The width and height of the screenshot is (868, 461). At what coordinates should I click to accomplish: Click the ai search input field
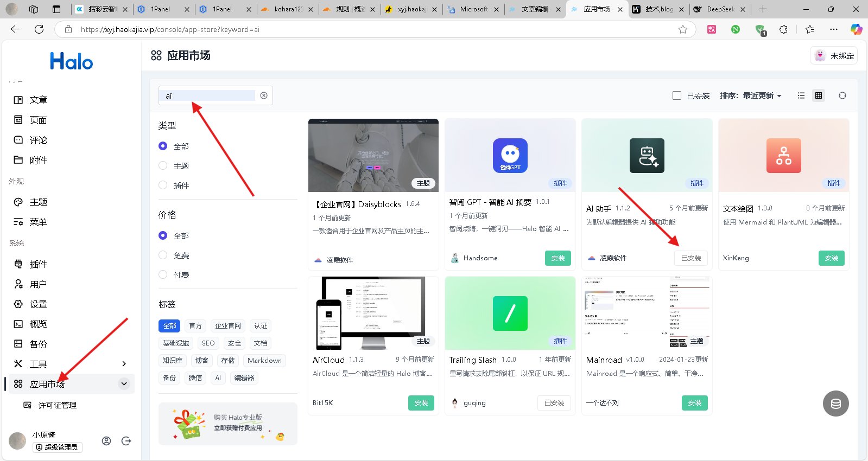[209, 95]
